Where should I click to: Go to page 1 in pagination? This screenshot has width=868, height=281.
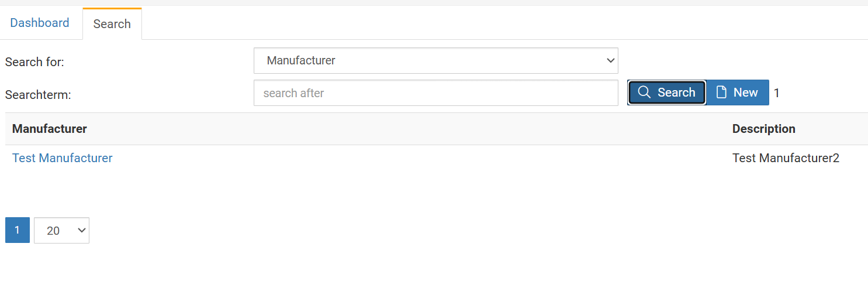tap(18, 230)
